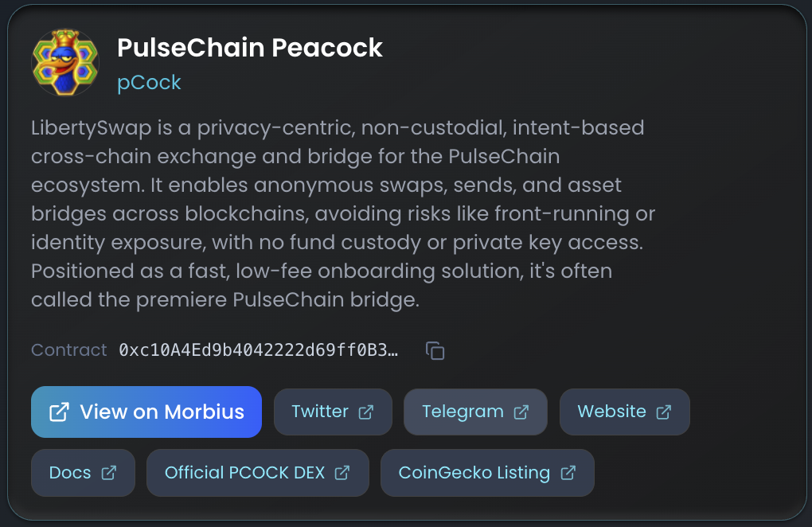The width and height of the screenshot is (812, 527).
Task: Copy the contract address using copy icon
Action: pyautogui.click(x=435, y=350)
